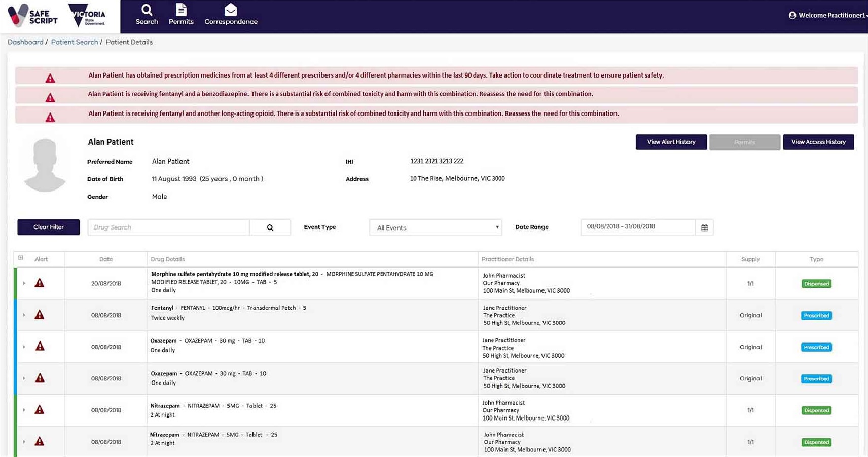The image size is (868, 457).
Task: Click alert triangle on second Oxazepam row
Action: point(40,378)
